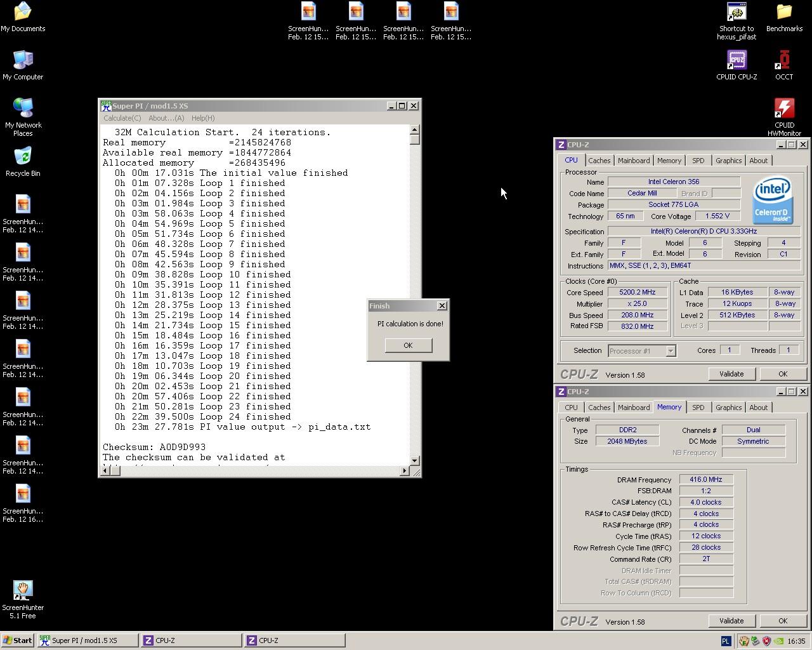Screen dimensions: 812x650
Task: Click the 16:35 clock in the tray
Action: coord(796,641)
